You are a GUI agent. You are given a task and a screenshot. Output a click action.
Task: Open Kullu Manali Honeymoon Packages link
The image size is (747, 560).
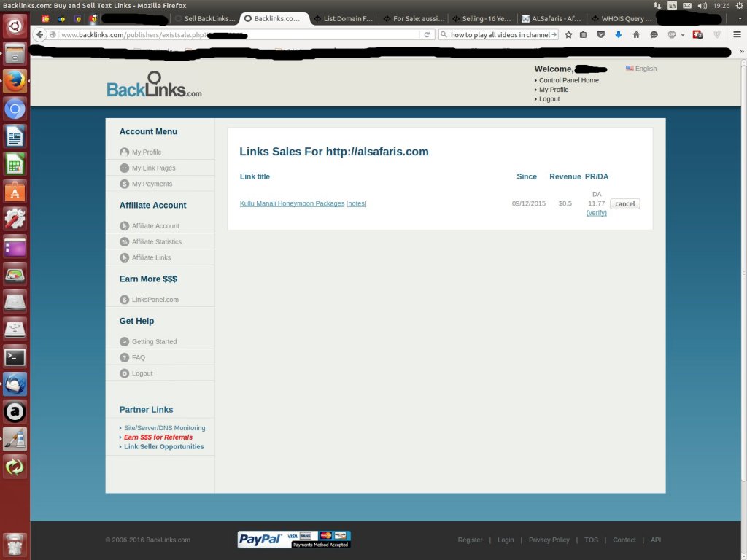pyautogui.click(x=292, y=203)
